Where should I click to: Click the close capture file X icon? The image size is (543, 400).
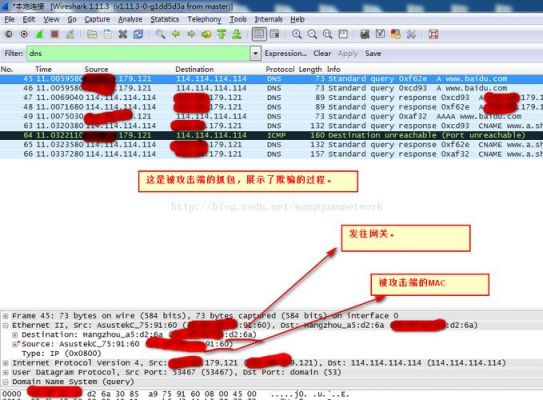pos(123,34)
